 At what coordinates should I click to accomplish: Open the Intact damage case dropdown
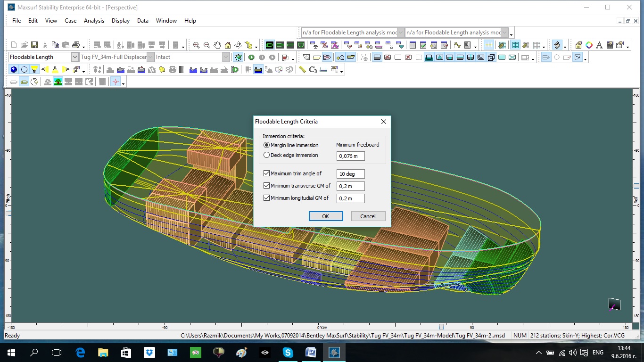point(225,57)
